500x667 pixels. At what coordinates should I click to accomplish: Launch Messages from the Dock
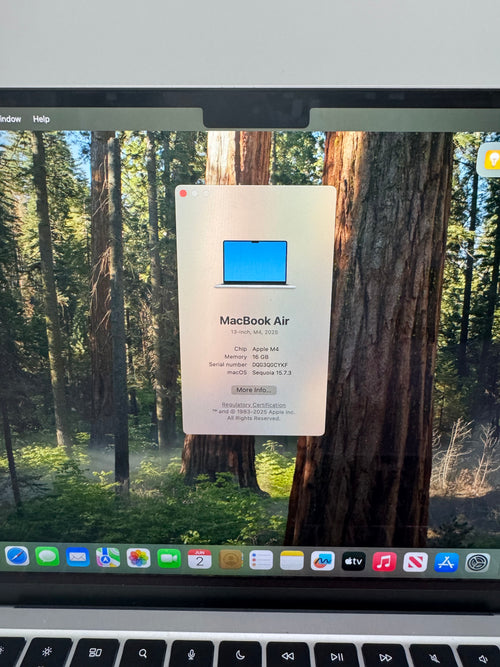[x=47, y=556]
